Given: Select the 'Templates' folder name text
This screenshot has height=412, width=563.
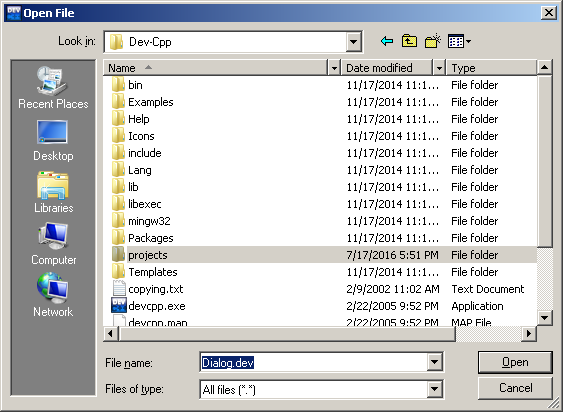Looking at the screenshot, I should [153, 272].
